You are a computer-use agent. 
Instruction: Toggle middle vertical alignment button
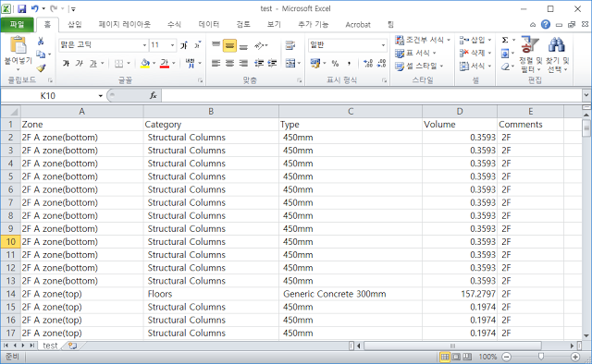click(229, 45)
